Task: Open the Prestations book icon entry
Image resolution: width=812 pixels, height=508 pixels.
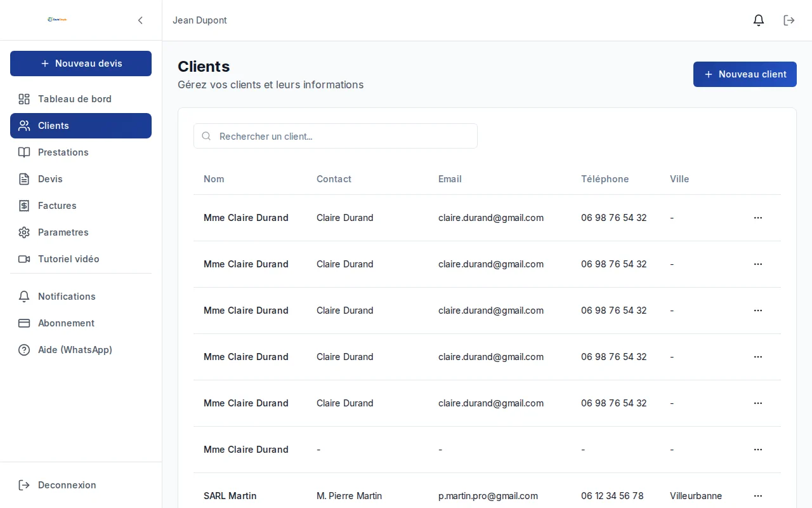Action: (x=81, y=152)
